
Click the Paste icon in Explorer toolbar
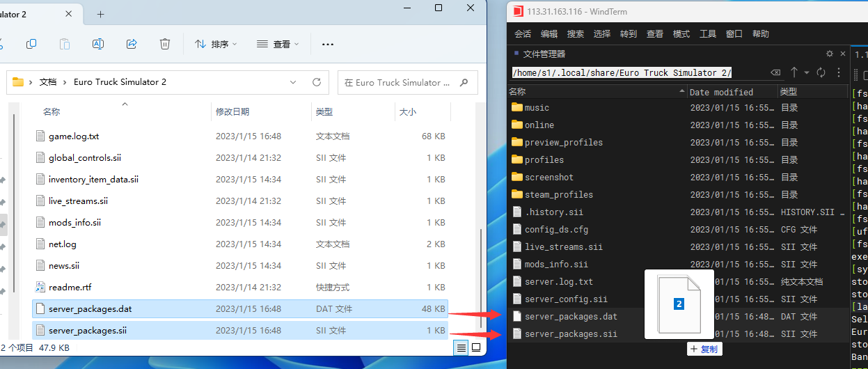pyautogui.click(x=65, y=44)
